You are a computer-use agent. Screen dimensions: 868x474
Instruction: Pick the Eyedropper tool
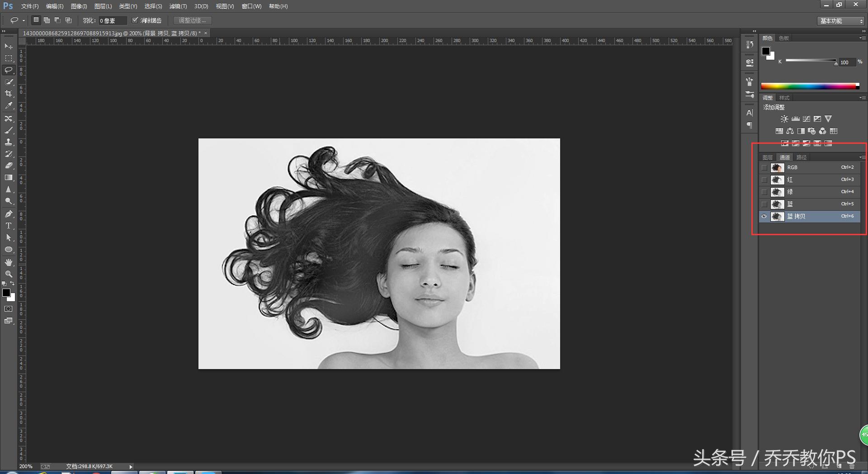click(x=9, y=106)
